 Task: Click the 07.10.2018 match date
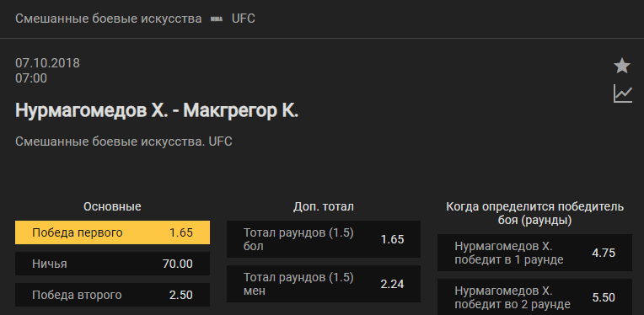48,63
